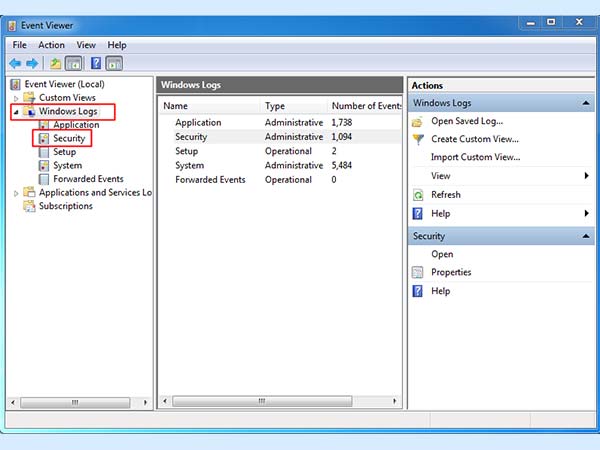
Task: Click Open under Security actions
Action: pyautogui.click(x=442, y=254)
